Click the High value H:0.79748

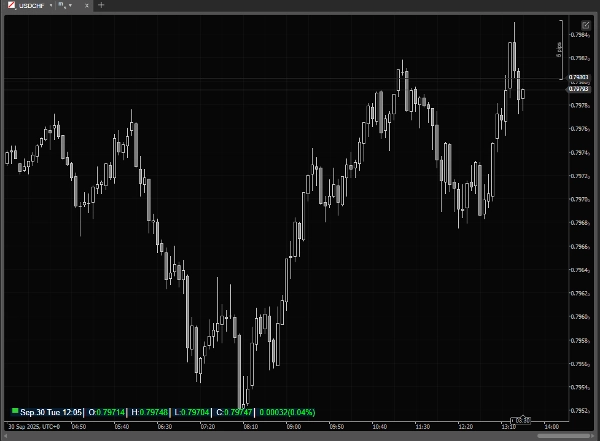pyautogui.click(x=149, y=411)
